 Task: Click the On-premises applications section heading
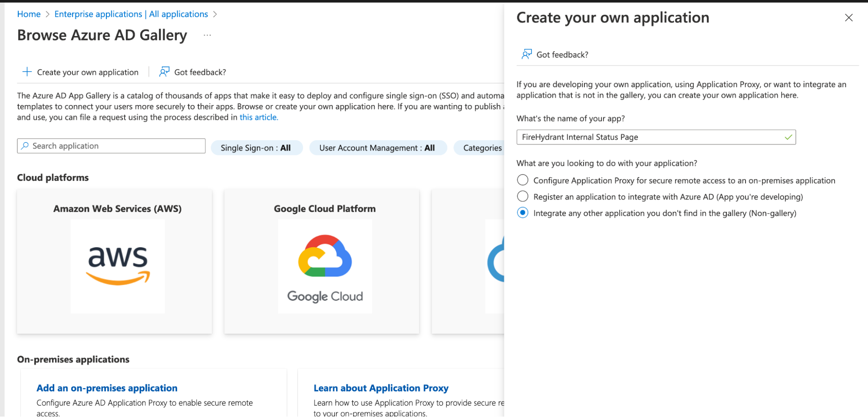point(73,359)
